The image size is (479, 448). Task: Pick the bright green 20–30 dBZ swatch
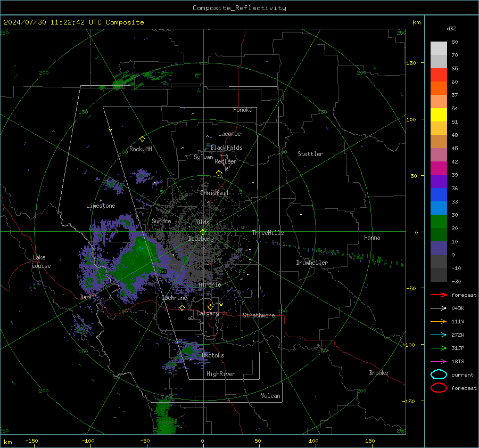click(x=439, y=222)
